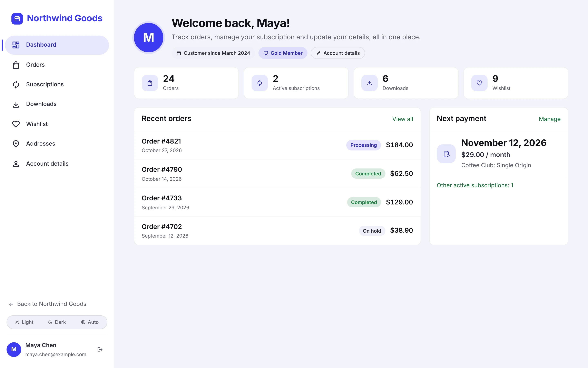Click the small M avatar in the sidebar footer
Screen dimensions: 588x368
pos(14,350)
